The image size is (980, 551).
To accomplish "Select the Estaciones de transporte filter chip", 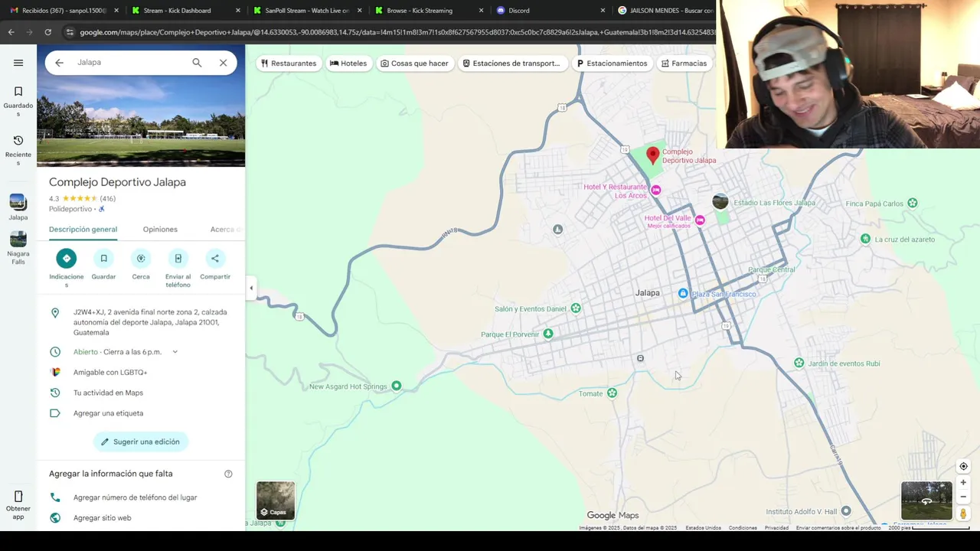I will point(511,64).
